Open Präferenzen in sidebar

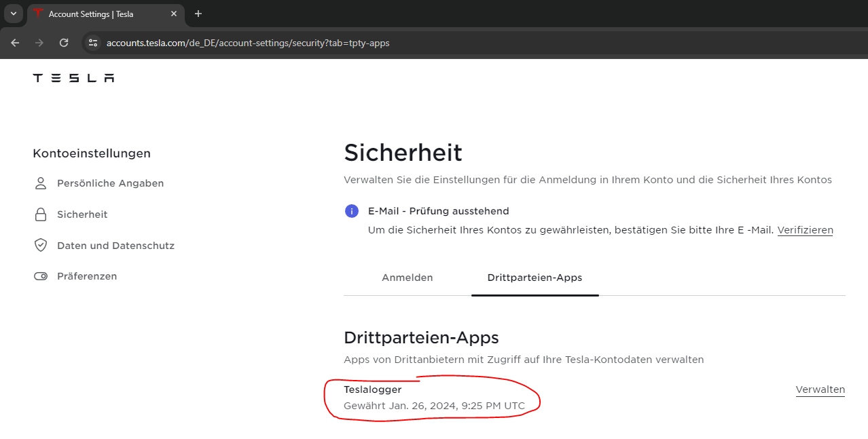pos(87,277)
